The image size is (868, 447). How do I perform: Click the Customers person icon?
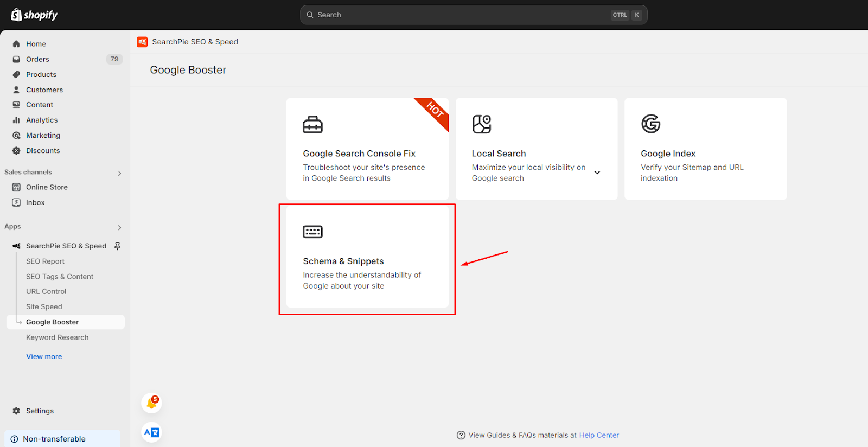click(x=16, y=90)
